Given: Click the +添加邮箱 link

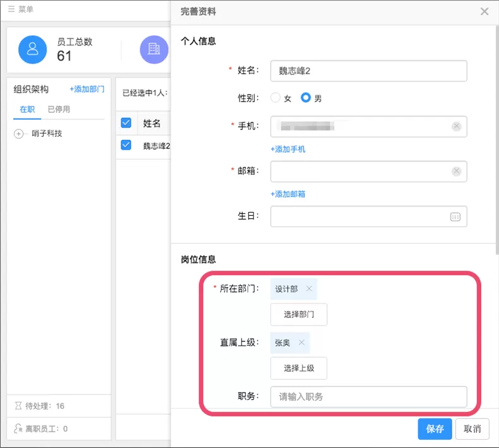Looking at the screenshot, I should [287, 194].
